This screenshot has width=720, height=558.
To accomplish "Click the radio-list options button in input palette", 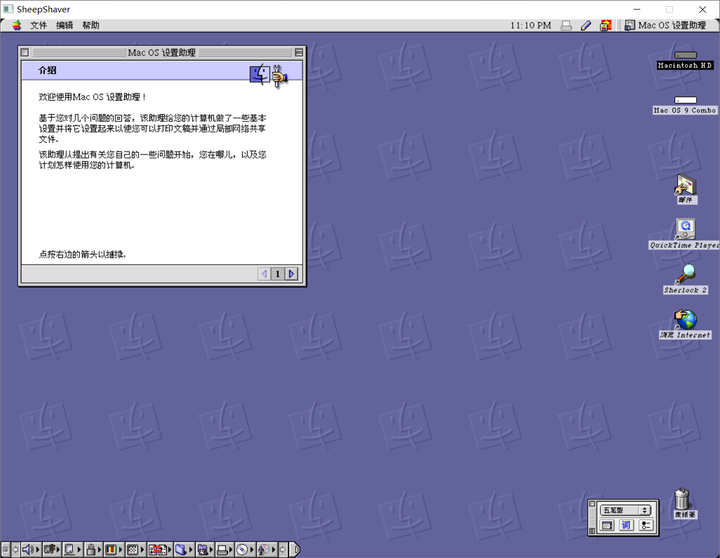I will click(x=646, y=525).
